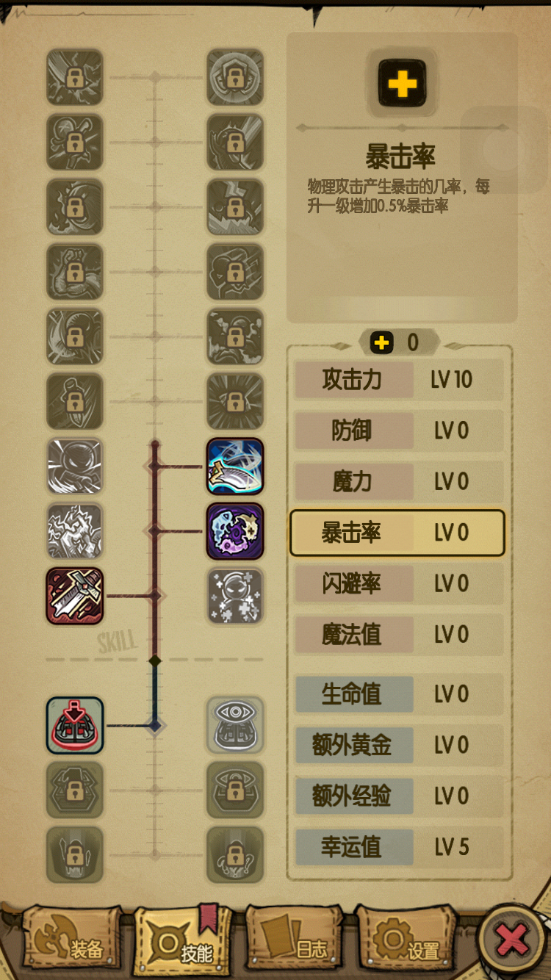The width and height of the screenshot is (551, 980).
Task: Open the 设置 settings tab
Action: tap(406, 940)
